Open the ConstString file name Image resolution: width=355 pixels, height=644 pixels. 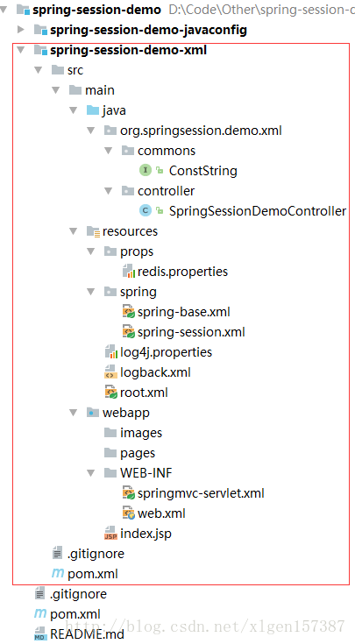point(203,171)
